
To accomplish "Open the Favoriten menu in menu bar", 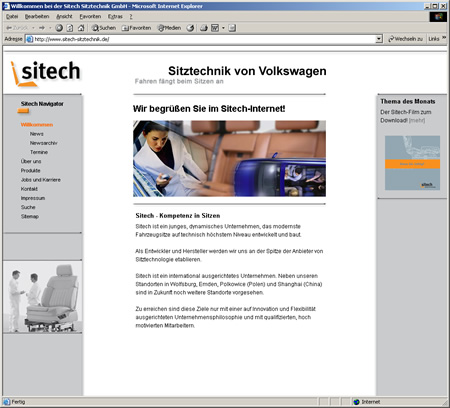I will 90,16.
